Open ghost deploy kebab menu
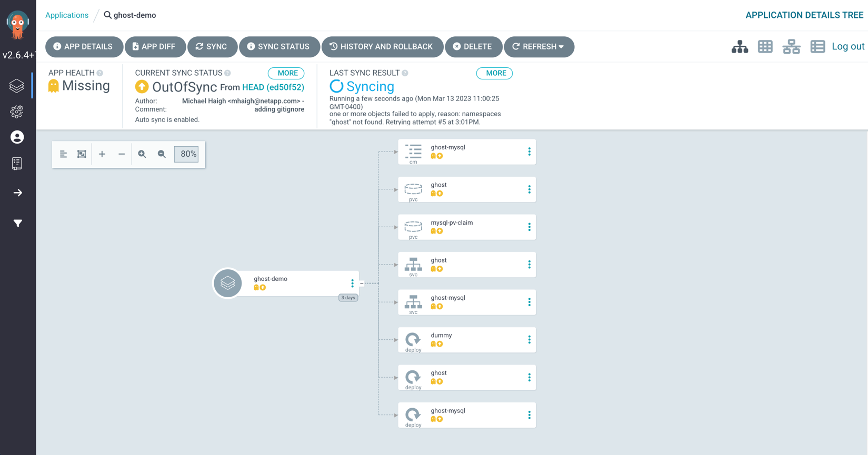This screenshot has width=868, height=455. tap(529, 378)
